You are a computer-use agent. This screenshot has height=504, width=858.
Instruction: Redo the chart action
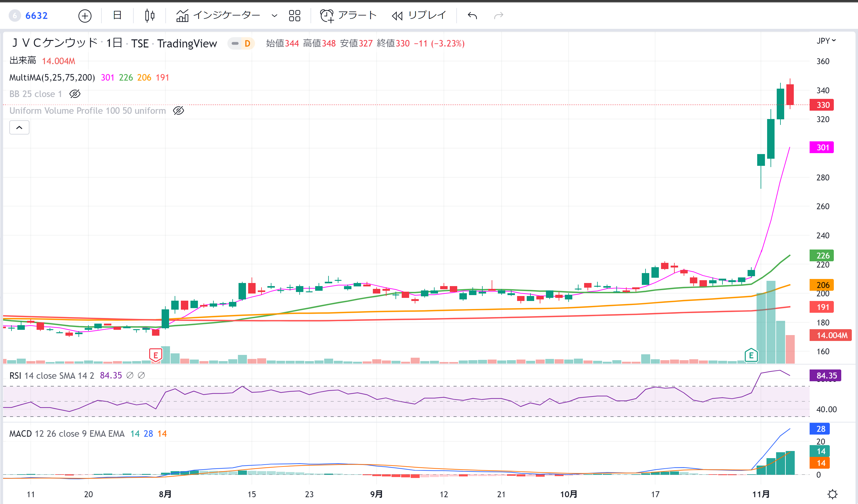tap(498, 16)
